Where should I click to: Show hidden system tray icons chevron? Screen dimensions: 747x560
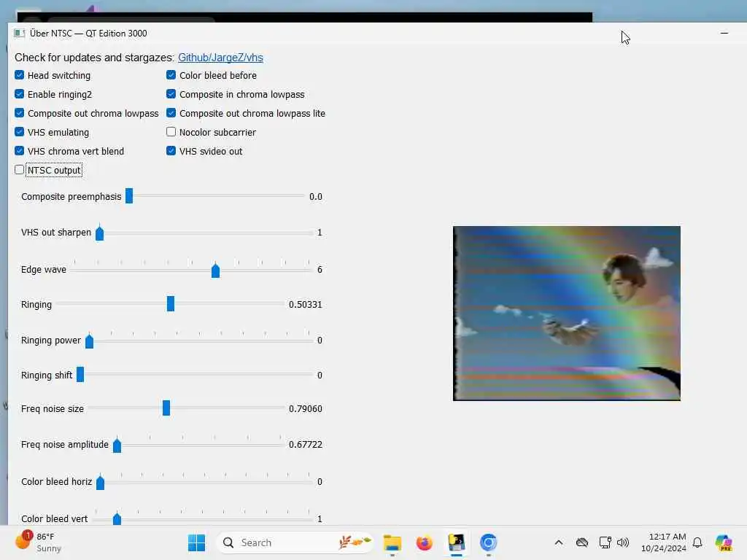559,542
